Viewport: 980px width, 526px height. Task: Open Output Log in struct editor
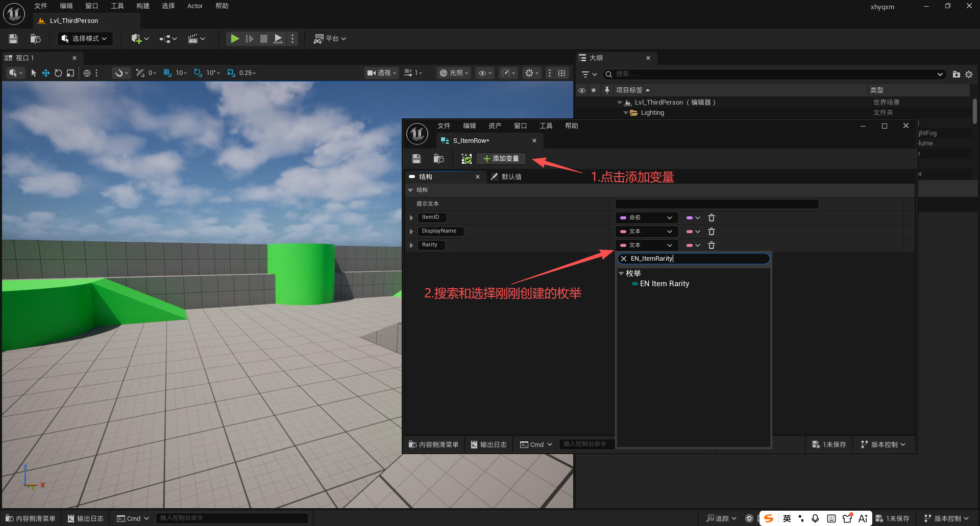[x=488, y=445]
